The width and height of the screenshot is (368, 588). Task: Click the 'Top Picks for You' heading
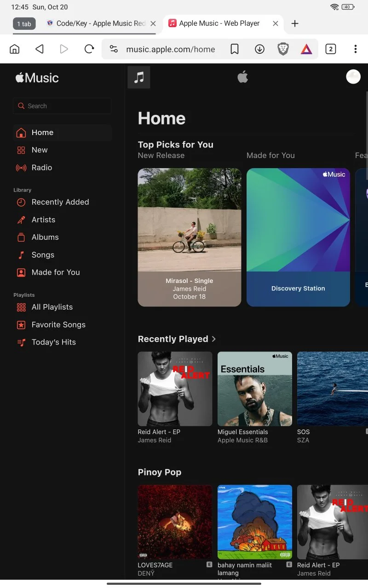176,145
